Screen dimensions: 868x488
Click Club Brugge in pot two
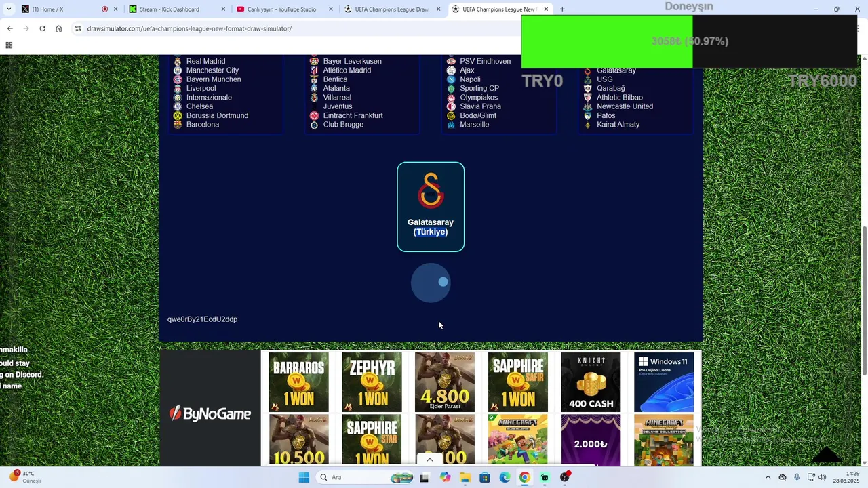tap(343, 125)
